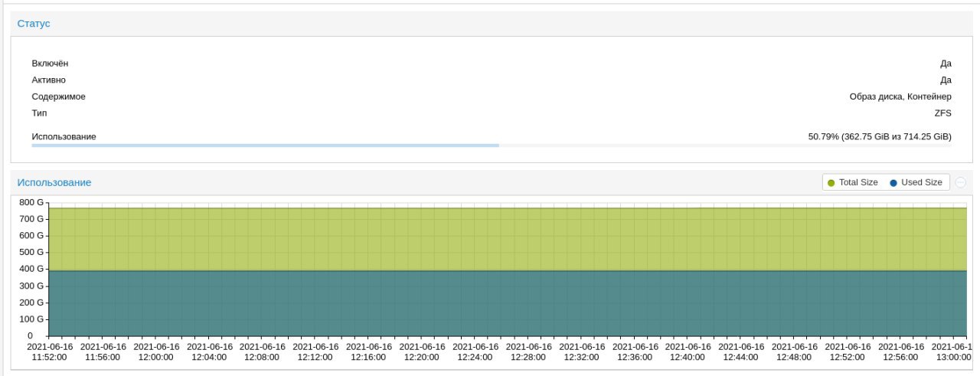
Task: Click the ZFS type value
Action: (x=942, y=113)
